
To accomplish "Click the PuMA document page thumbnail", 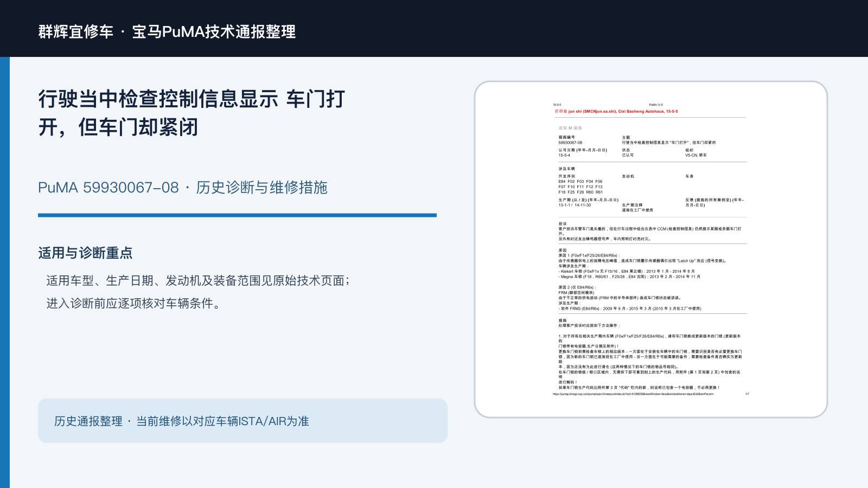I will pyautogui.click(x=650, y=249).
